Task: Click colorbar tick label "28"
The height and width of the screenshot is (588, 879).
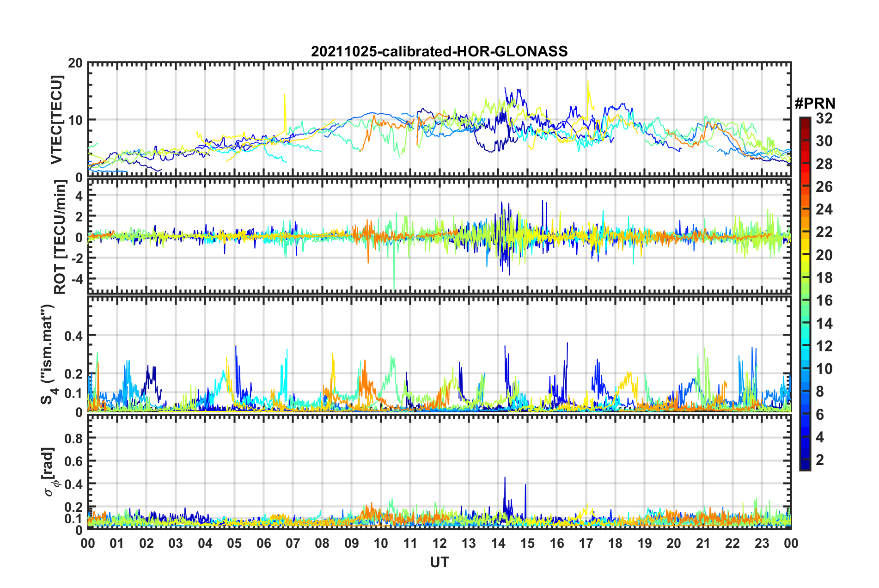Action: tap(824, 164)
